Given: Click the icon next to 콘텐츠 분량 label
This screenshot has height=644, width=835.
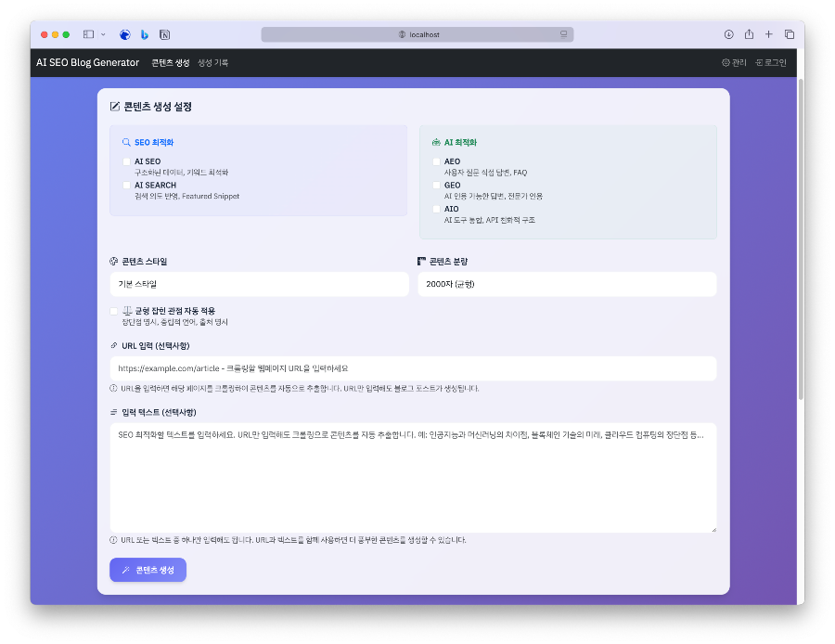Looking at the screenshot, I should tap(421, 261).
